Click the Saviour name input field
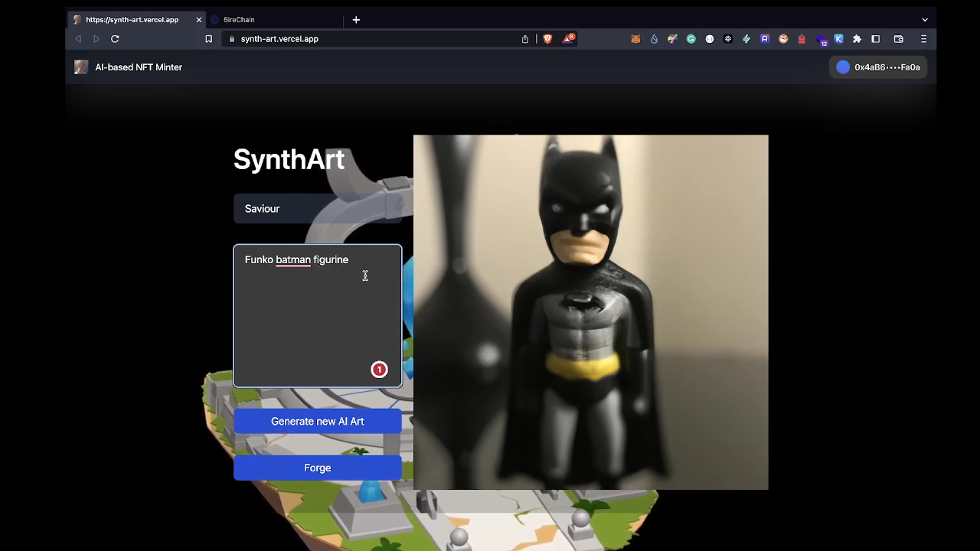Image resolution: width=980 pixels, height=551 pixels. click(x=318, y=209)
